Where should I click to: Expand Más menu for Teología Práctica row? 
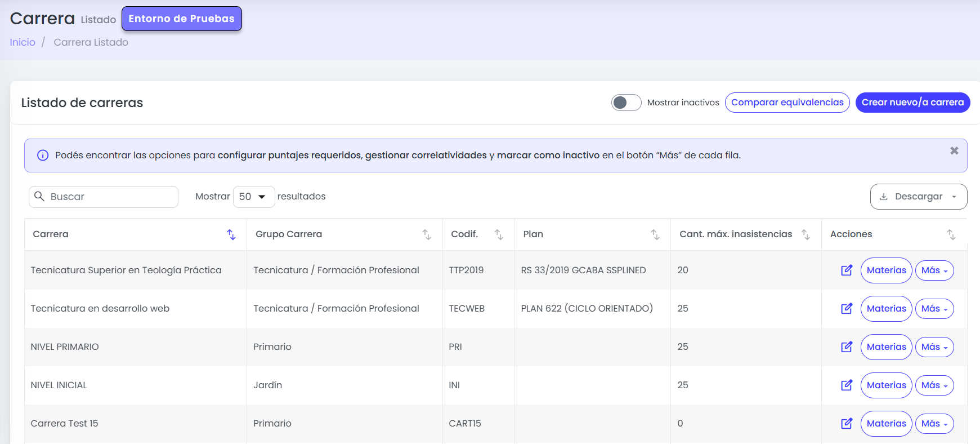pyautogui.click(x=934, y=270)
